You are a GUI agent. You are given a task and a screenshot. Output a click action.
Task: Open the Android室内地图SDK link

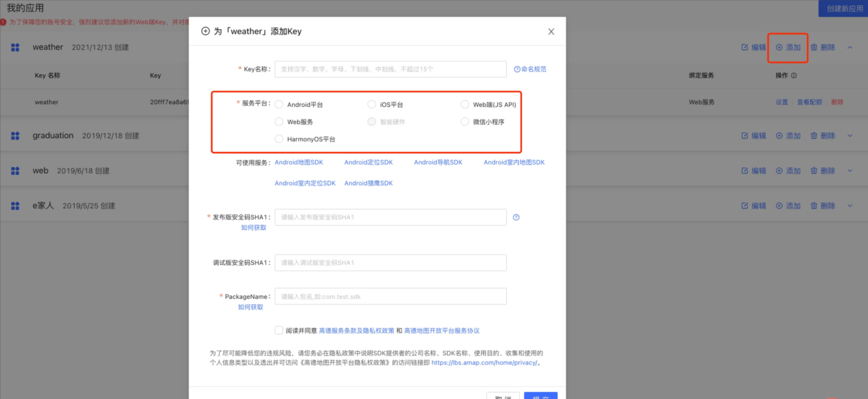(x=514, y=162)
